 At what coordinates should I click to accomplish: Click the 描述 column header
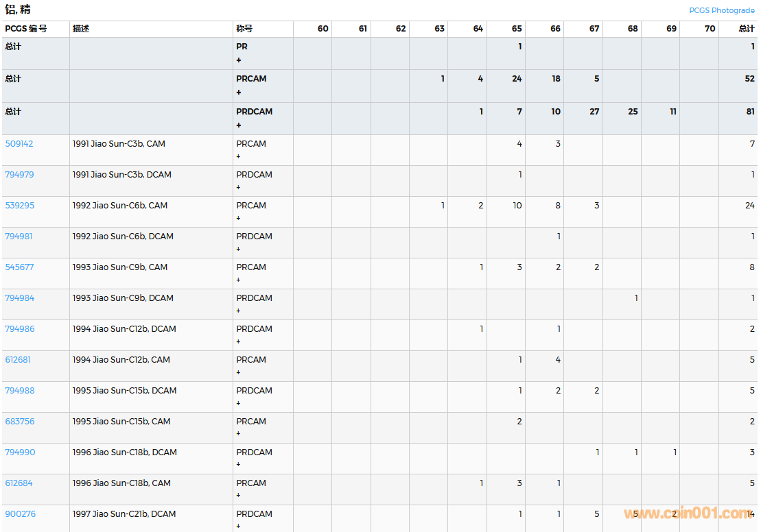click(81, 29)
